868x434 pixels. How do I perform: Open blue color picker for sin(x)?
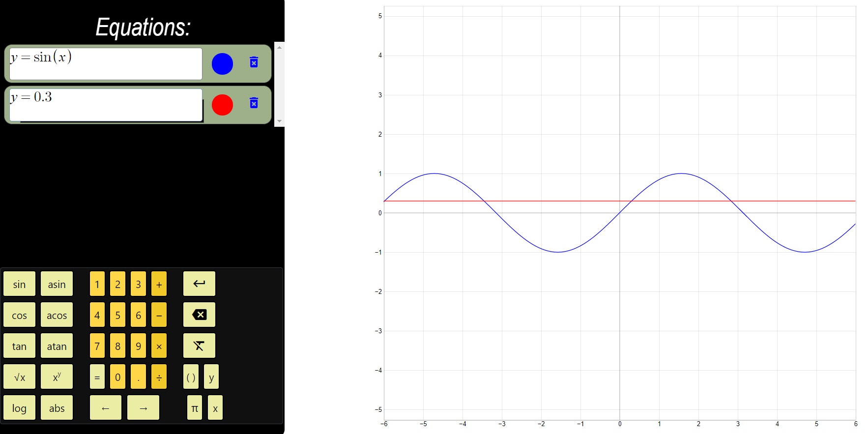tap(222, 64)
